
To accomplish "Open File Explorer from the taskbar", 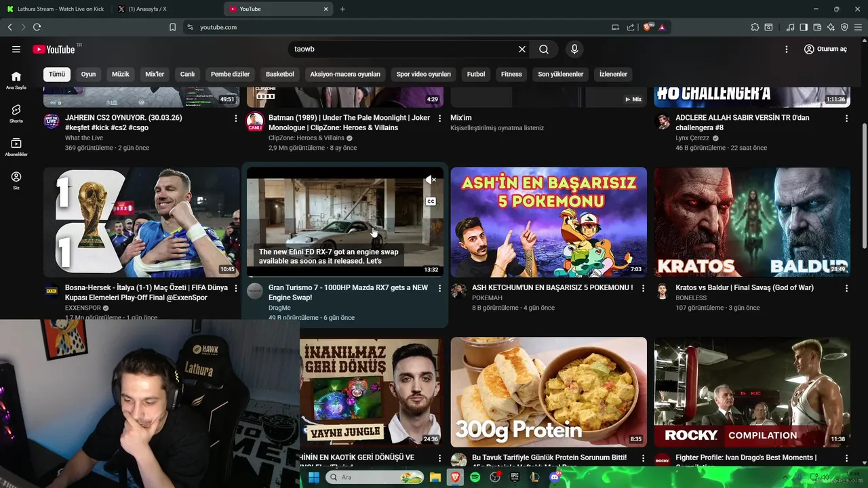I will click(x=435, y=477).
